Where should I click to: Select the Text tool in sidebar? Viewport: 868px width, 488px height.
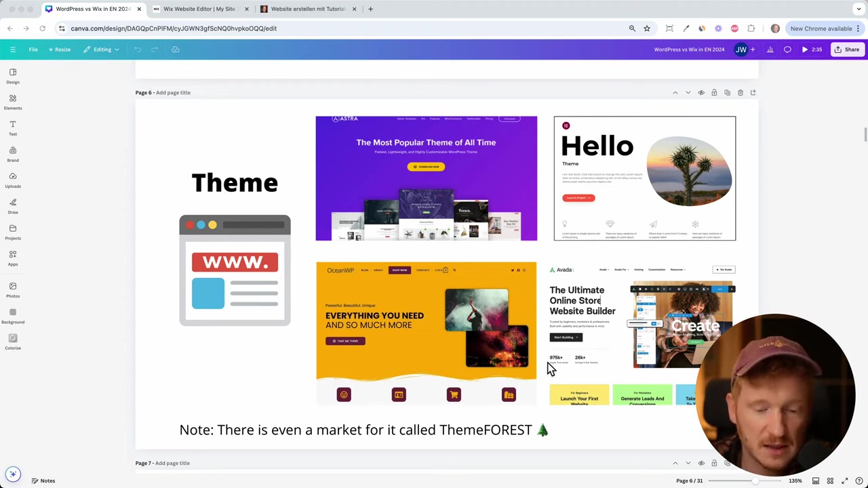13,128
